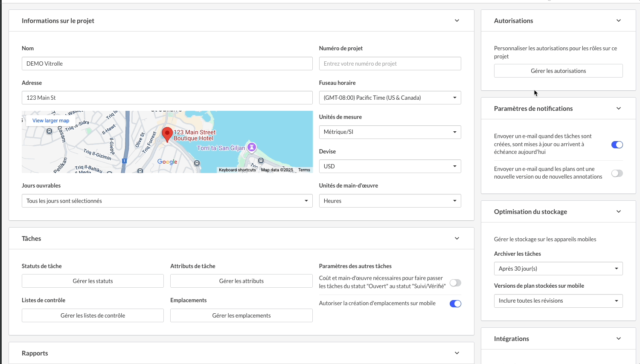Disable task e-mail notification toggle
The width and height of the screenshot is (640, 364).
(x=617, y=144)
